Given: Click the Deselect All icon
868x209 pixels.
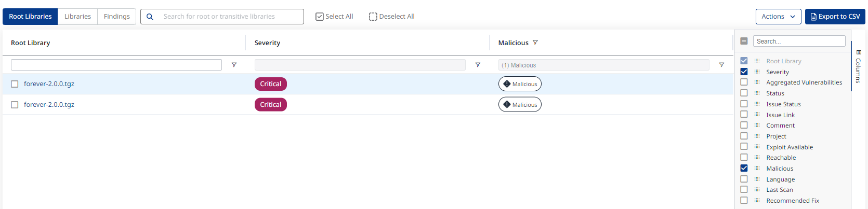Looking at the screenshot, I should click(x=373, y=17).
